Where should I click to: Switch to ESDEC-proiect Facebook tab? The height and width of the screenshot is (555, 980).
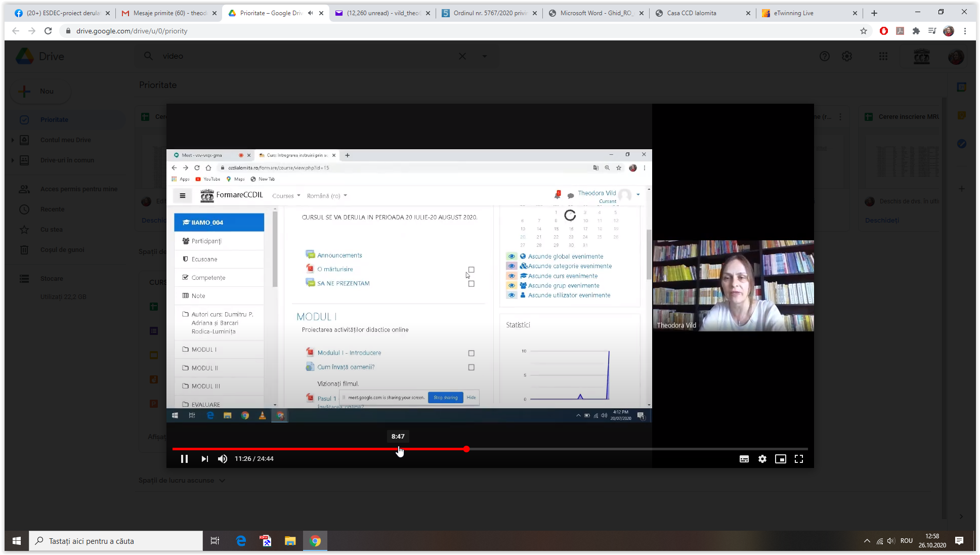tap(62, 13)
